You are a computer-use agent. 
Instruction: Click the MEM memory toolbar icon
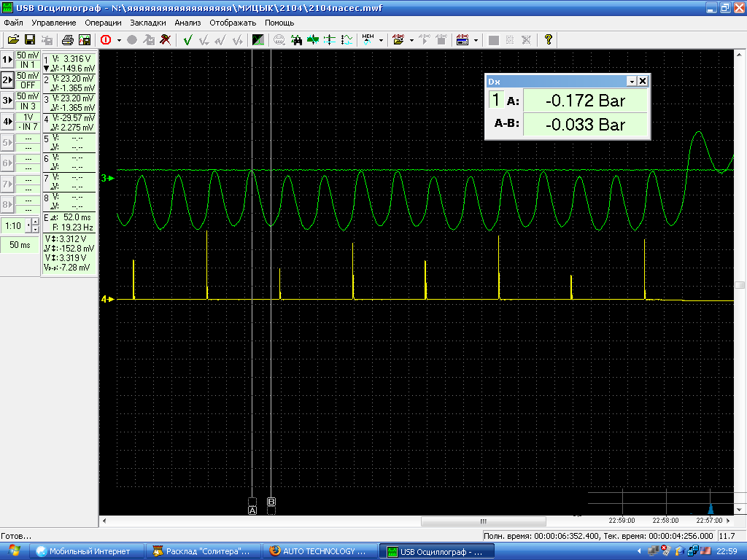click(368, 40)
